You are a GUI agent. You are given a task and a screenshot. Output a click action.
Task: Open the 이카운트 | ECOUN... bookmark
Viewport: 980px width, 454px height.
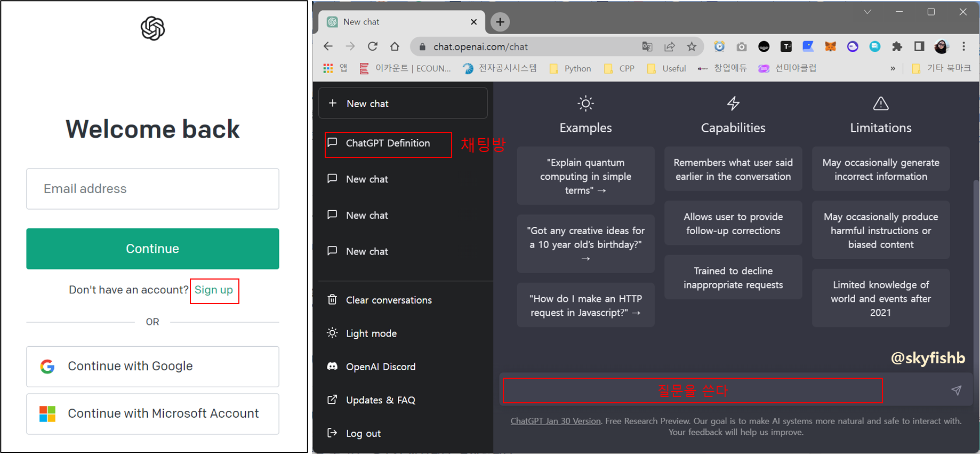(405, 68)
